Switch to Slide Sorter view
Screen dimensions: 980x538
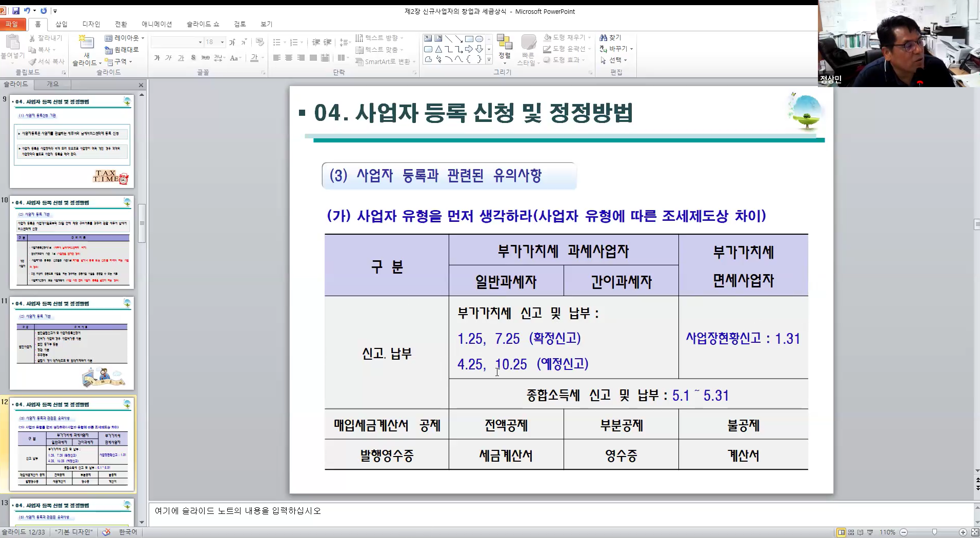click(851, 532)
